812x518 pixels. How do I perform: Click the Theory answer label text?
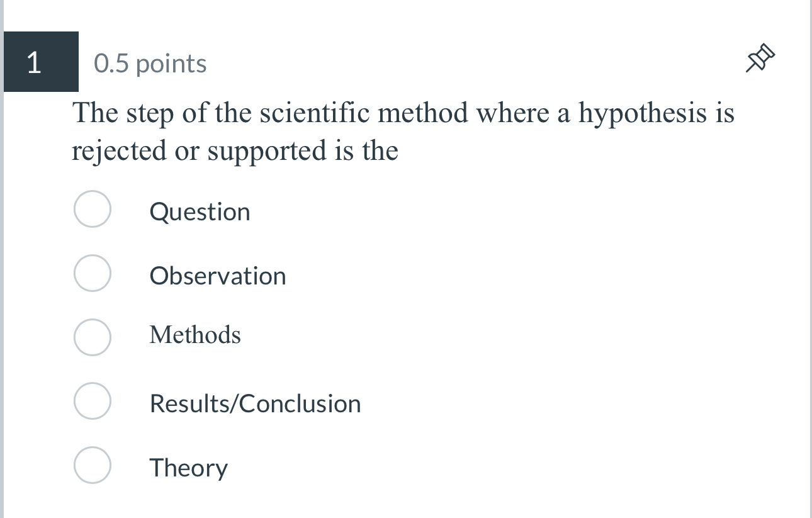point(188,468)
